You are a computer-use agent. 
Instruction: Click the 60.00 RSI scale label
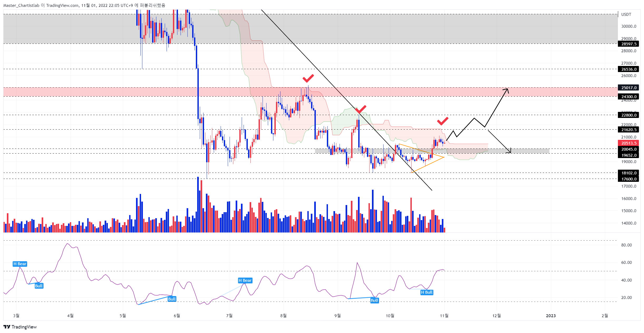(x=626, y=262)
